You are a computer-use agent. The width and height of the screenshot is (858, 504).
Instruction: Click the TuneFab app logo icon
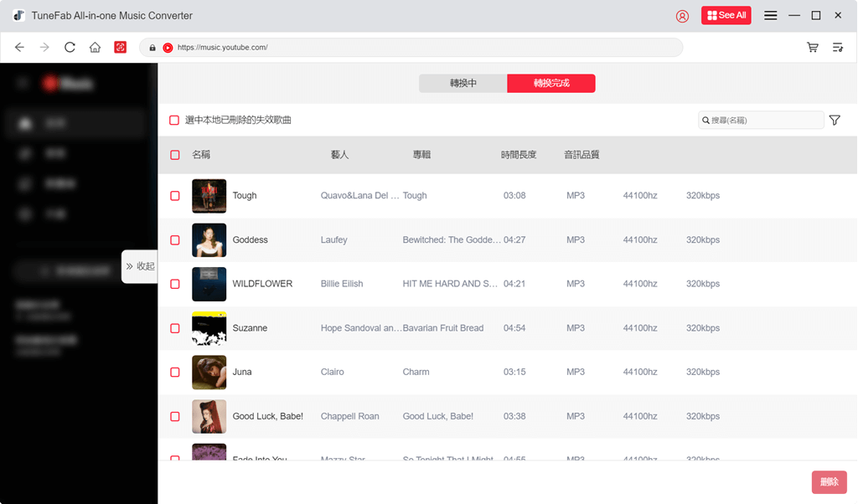tap(18, 15)
